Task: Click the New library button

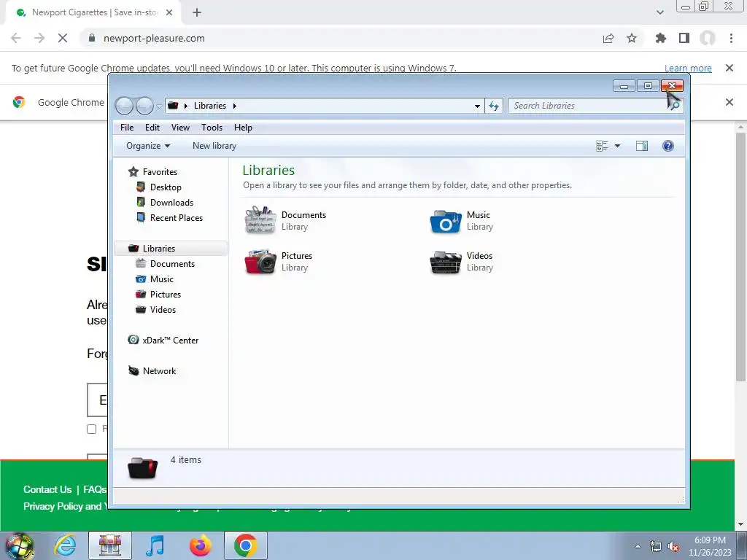Action: pos(214,146)
